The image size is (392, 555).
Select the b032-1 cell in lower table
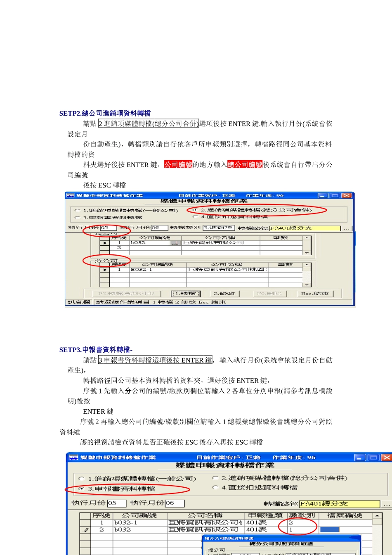pos(140,522)
